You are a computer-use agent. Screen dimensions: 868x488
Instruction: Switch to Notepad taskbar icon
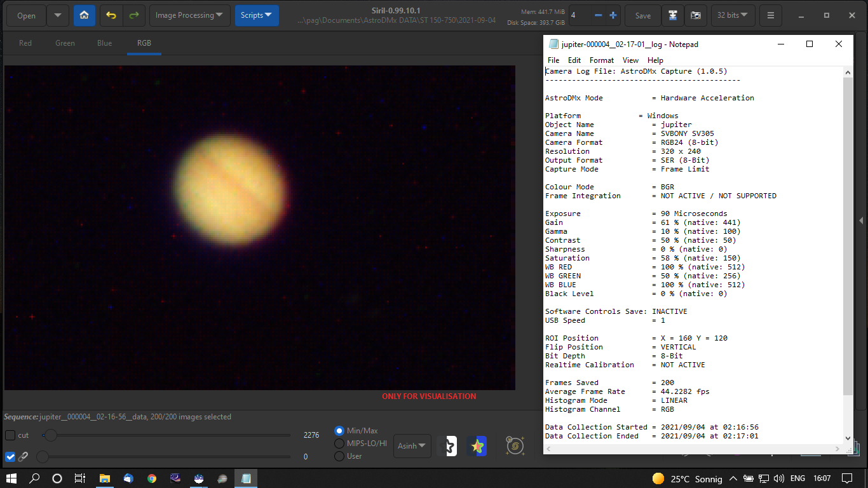[x=246, y=478]
